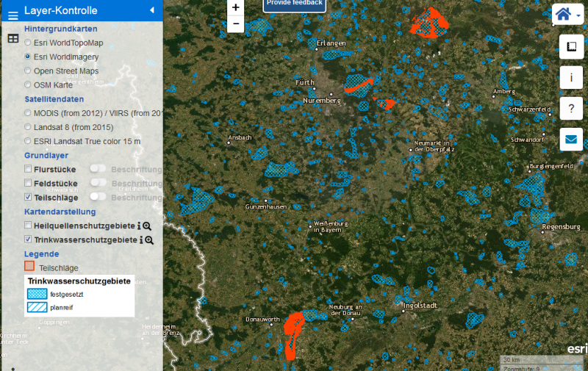Uncheck the Trinkwasserschutzgebiete layer
This screenshot has height=371, width=588.
pyautogui.click(x=28, y=240)
